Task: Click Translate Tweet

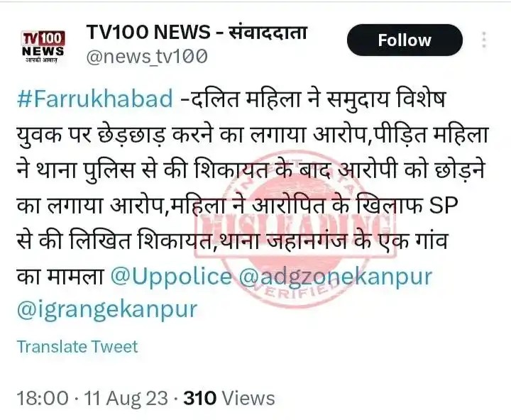Action: tap(77, 346)
